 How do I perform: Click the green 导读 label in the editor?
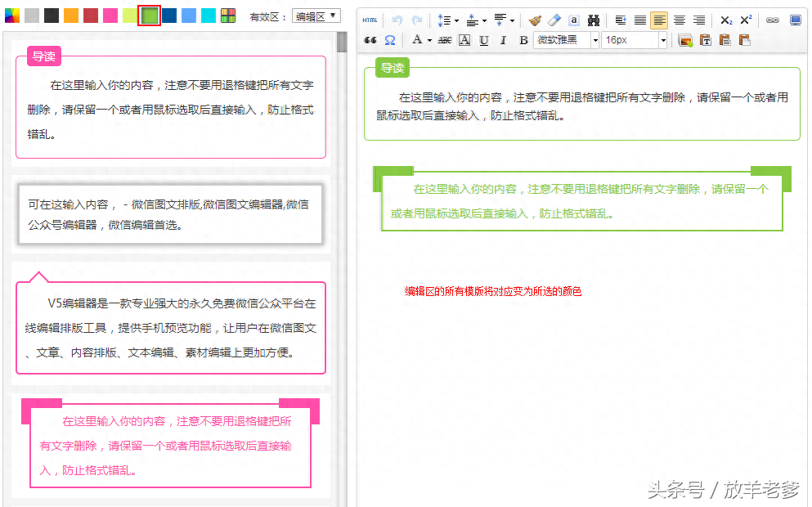393,68
